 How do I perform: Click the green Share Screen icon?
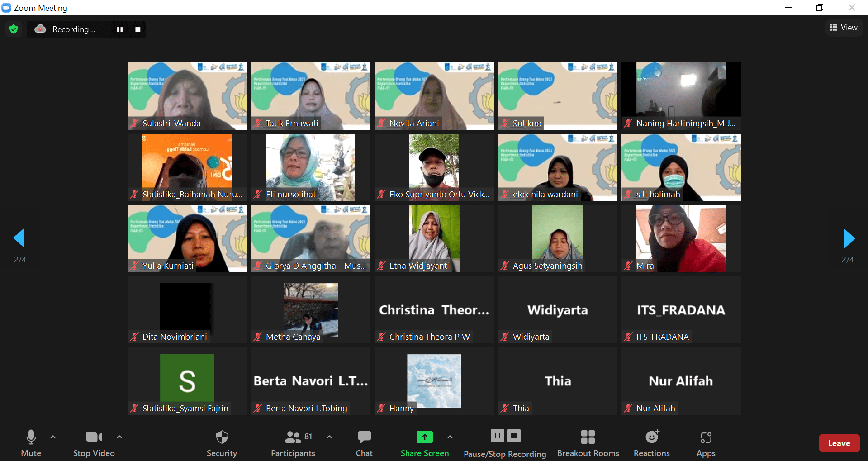click(424, 437)
